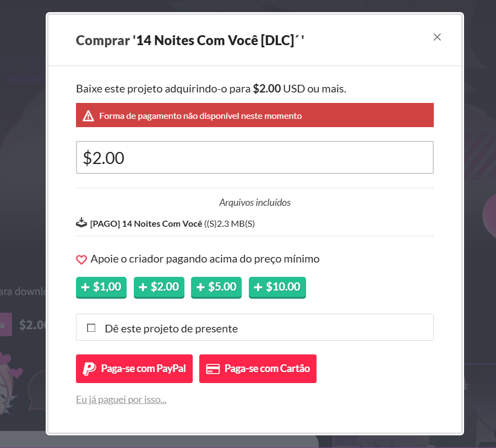Image resolution: width=496 pixels, height=448 pixels.
Task: Click the plus icon on the $1,00 tip button
Action: pyautogui.click(x=85, y=287)
